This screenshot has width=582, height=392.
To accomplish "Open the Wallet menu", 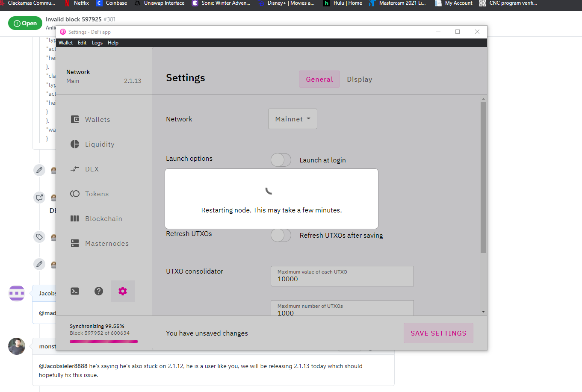I will click(65, 43).
